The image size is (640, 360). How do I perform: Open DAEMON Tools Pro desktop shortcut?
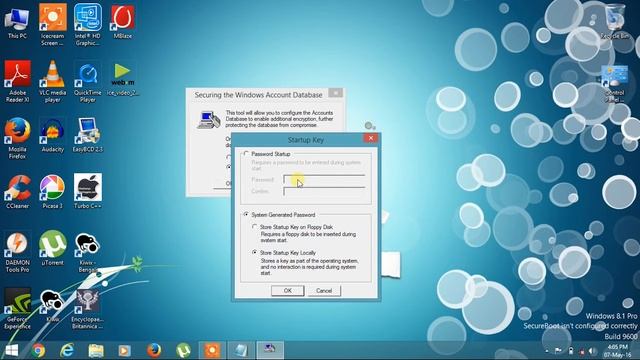coord(17,251)
